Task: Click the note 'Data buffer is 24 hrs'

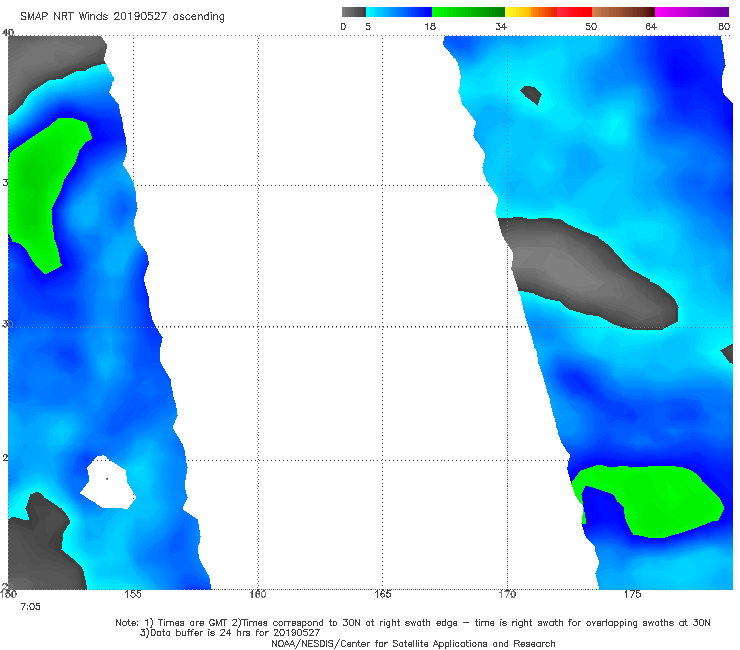Action: coord(230,633)
